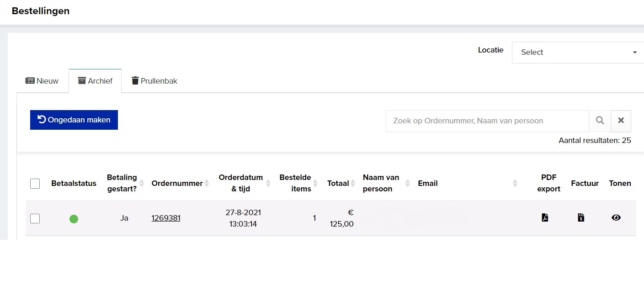Screen dimensions: 644x296
Task: Focus the order number search field
Action: tap(487, 121)
